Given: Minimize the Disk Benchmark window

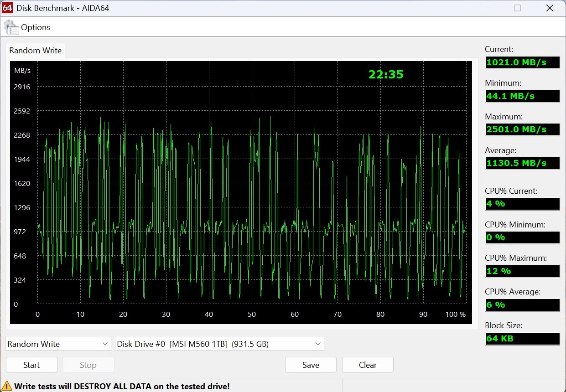Looking at the screenshot, I should pyautogui.click(x=486, y=8).
